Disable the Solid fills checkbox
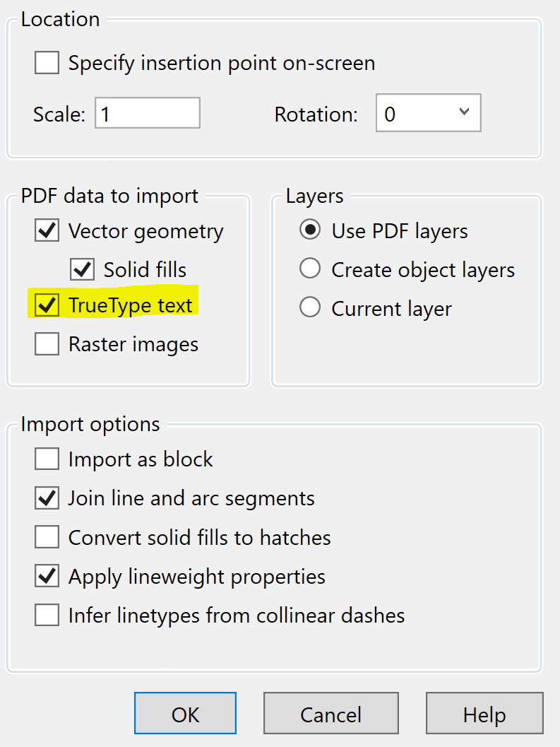This screenshot has height=747, width=560. [82, 269]
